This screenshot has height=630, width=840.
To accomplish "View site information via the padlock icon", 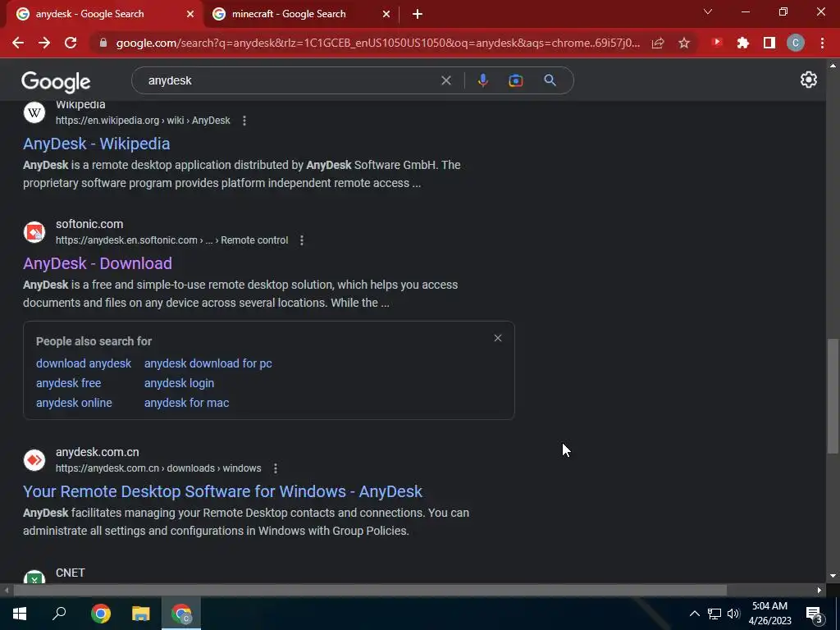I will [103, 43].
